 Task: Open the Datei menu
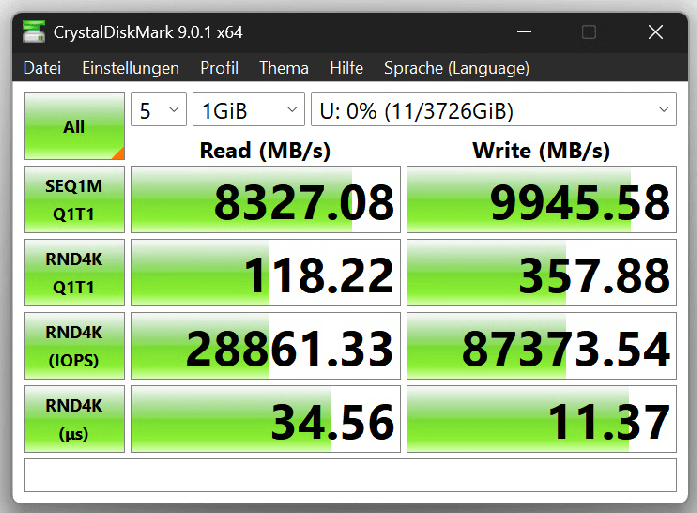click(x=42, y=68)
